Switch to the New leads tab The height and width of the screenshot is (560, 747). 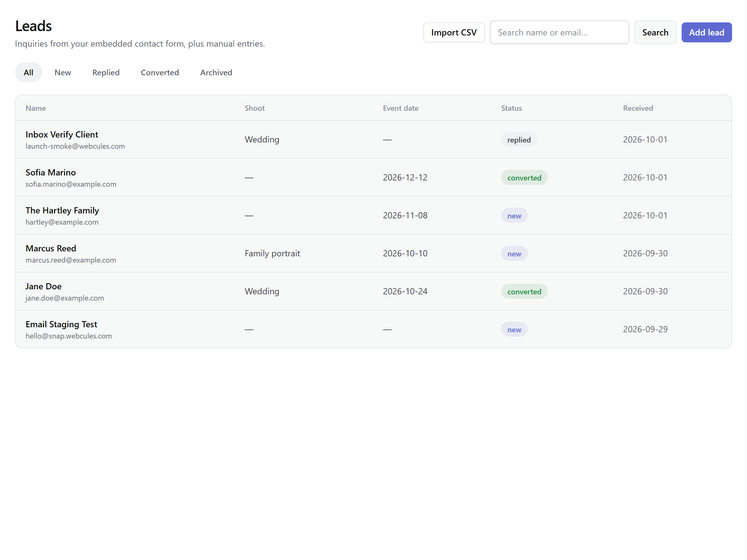point(63,72)
